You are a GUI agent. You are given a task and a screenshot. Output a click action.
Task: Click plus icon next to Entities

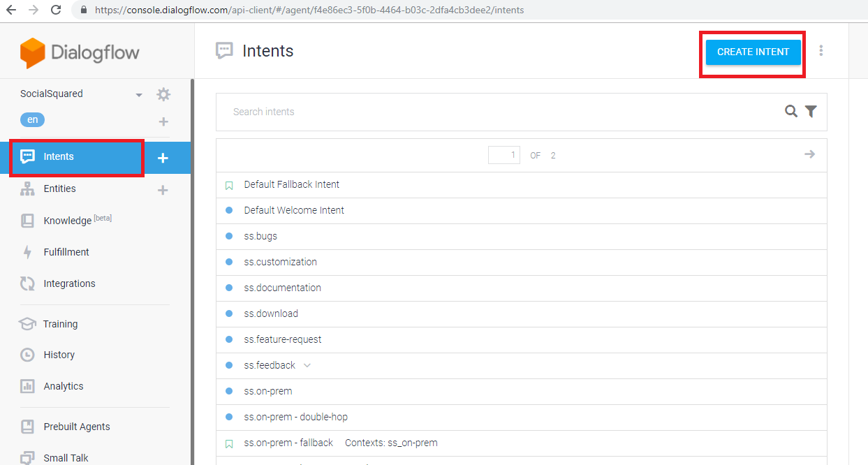[x=163, y=190]
